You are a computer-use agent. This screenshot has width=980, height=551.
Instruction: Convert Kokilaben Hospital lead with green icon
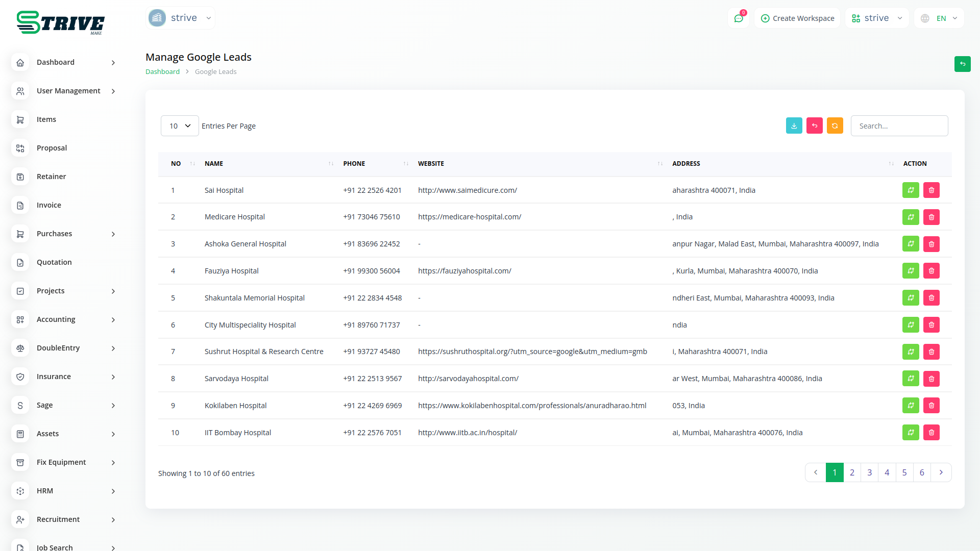pyautogui.click(x=911, y=406)
